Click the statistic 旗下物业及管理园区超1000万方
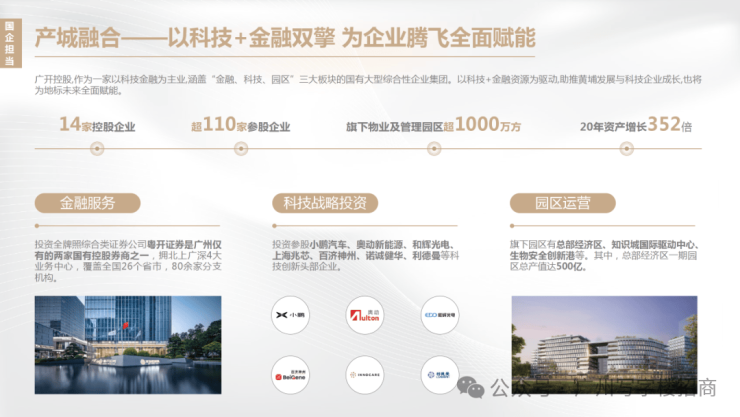 tap(433, 125)
